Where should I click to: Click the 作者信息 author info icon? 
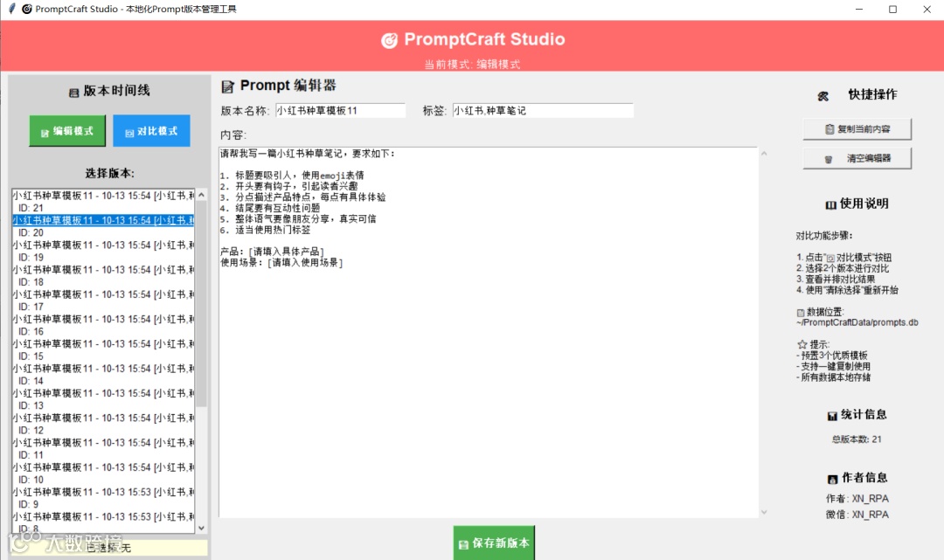[x=833, y=479]
